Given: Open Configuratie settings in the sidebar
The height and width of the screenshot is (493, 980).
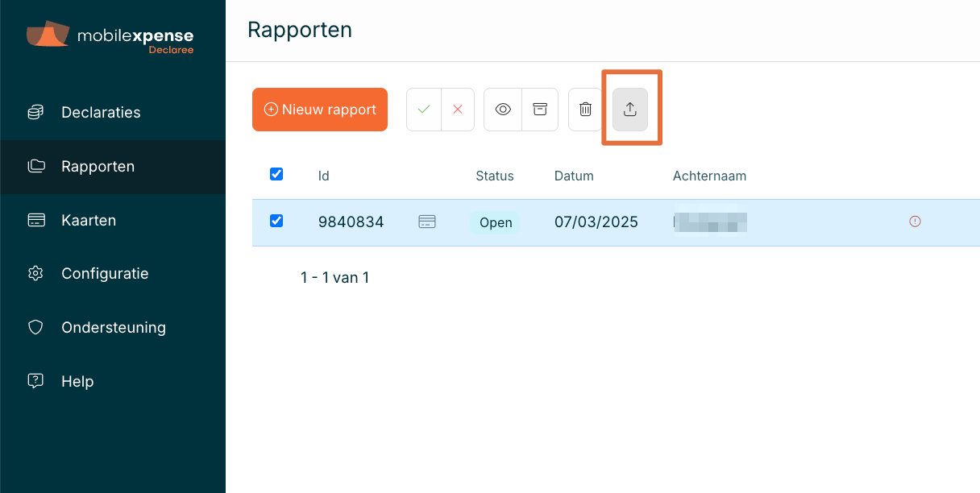Looking at the screenshot, I should 105,274.
